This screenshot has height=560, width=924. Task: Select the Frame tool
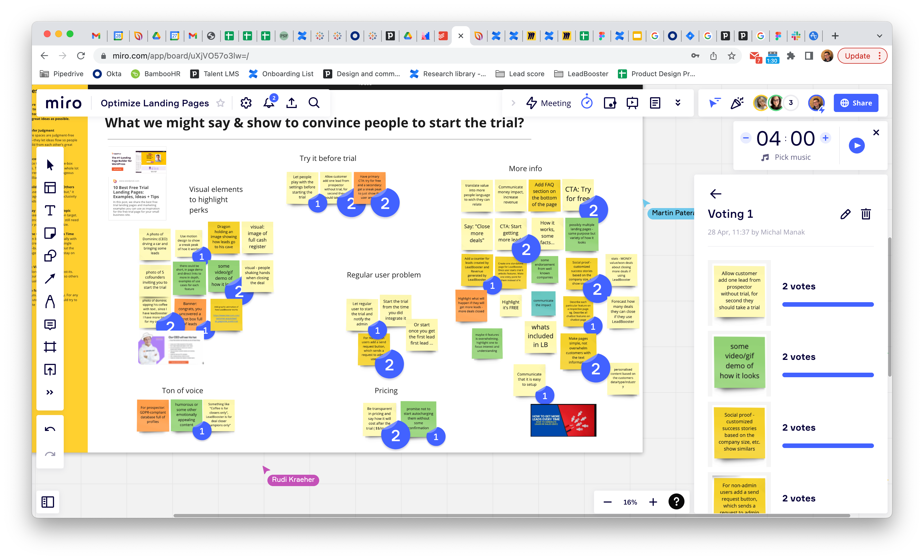coord(50,347)
